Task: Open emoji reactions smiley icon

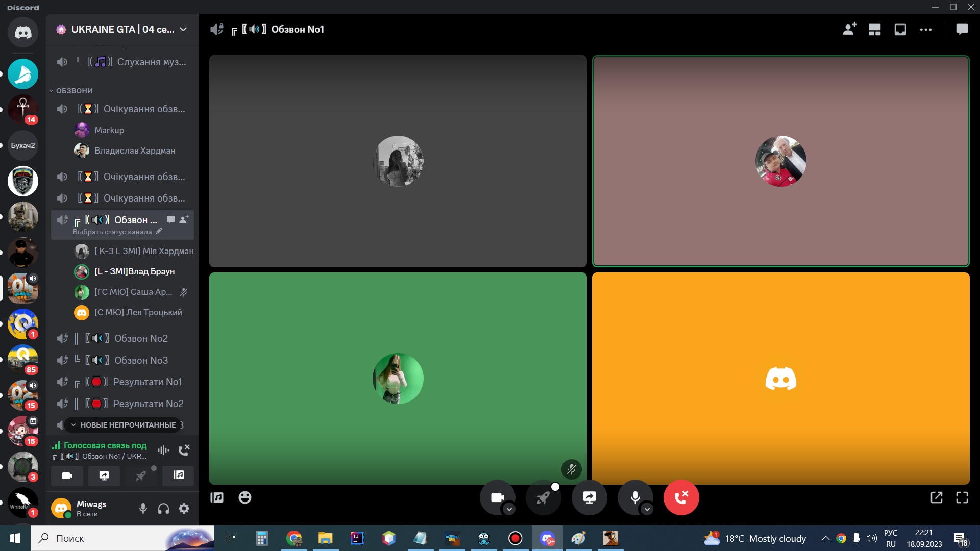Action: [245, 497]
